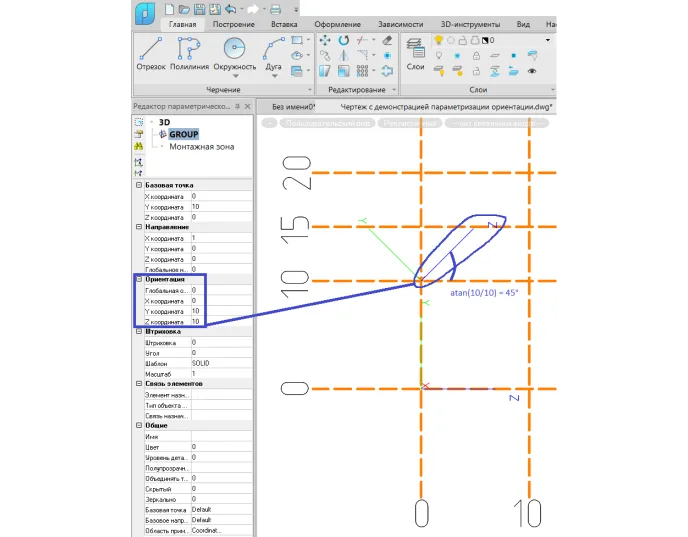Open the Построение ribbon tab

[233, 25]
